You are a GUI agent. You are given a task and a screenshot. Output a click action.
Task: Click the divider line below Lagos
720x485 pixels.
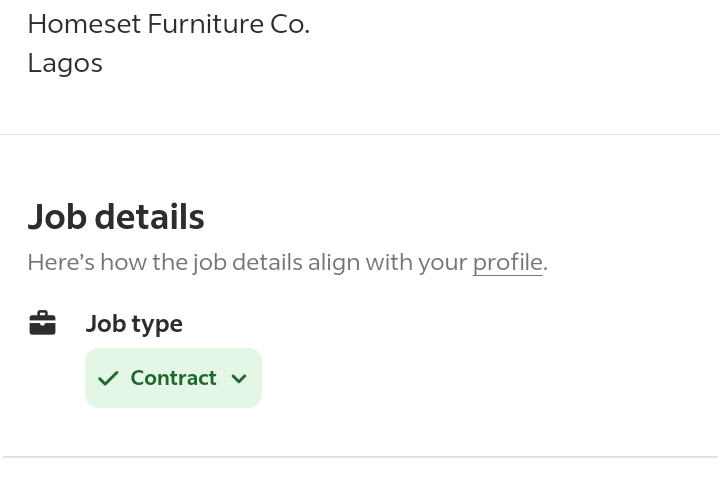(x=360, y=135)
